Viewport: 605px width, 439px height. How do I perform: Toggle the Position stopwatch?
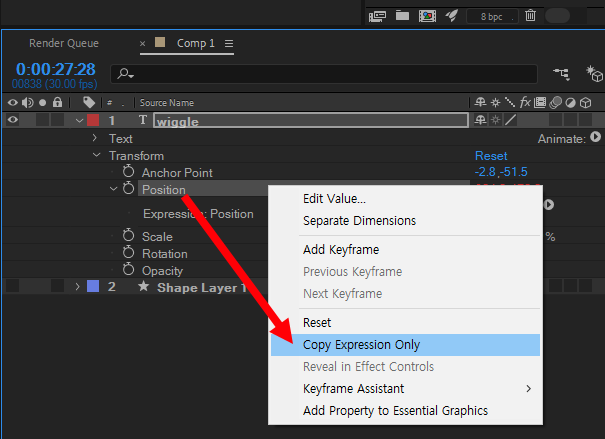[x=128, y=188]
